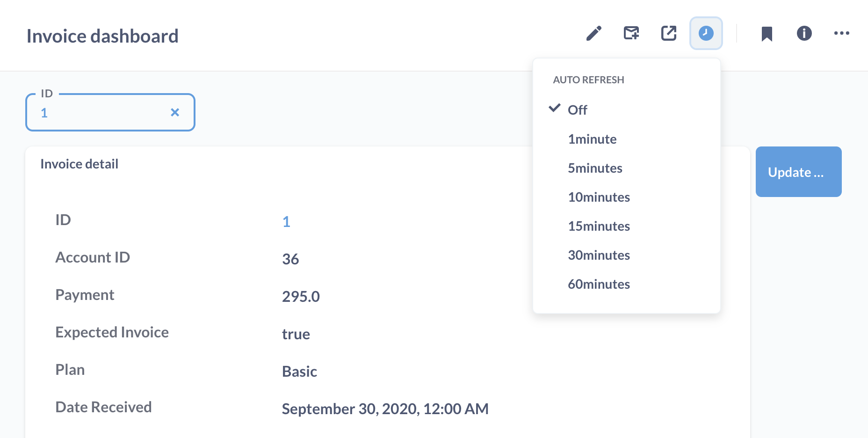The height and width of the screenshot is (438, 868).
Task: Click the pencil edit dashboard icon
Action: [594, 33]
